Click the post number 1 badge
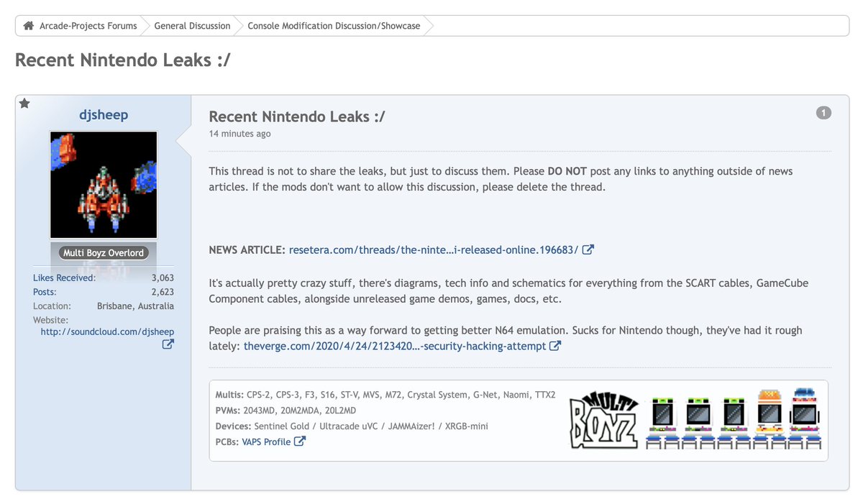This screenshot has height=504, width=863. tap(823, 112)
